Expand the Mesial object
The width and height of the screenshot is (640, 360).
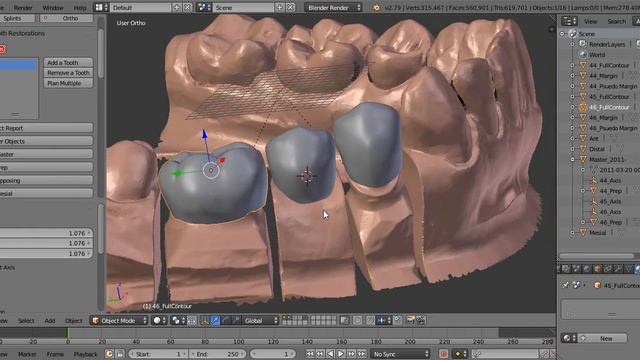click(573, 233)
